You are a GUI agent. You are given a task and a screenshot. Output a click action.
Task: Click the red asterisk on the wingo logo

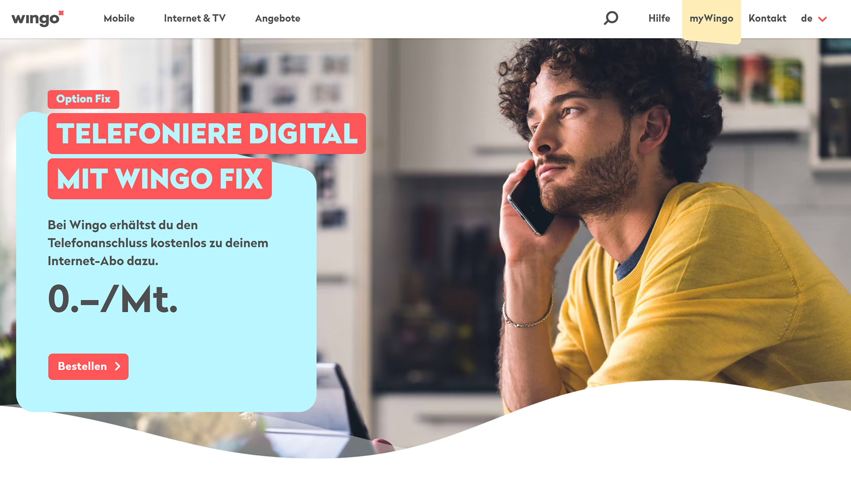61,13
